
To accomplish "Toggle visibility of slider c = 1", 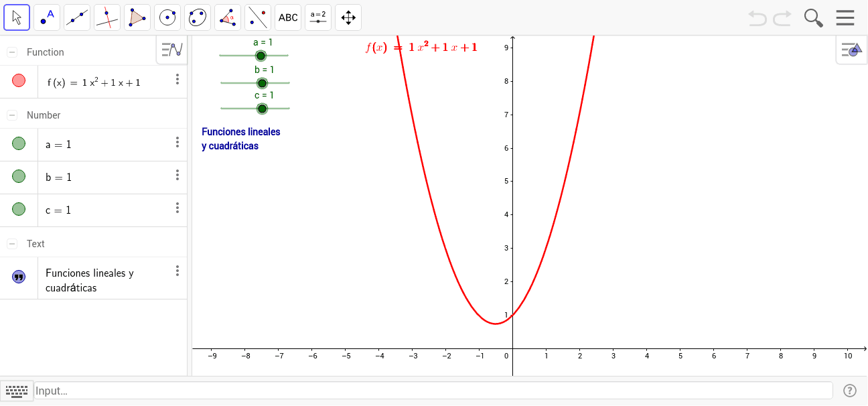I will [19, 209].
